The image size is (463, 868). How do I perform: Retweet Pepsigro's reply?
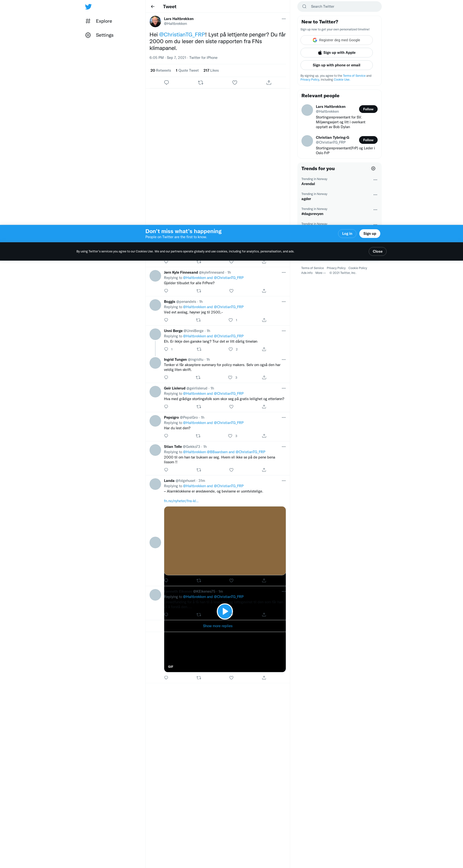click(x=198, y=436)
